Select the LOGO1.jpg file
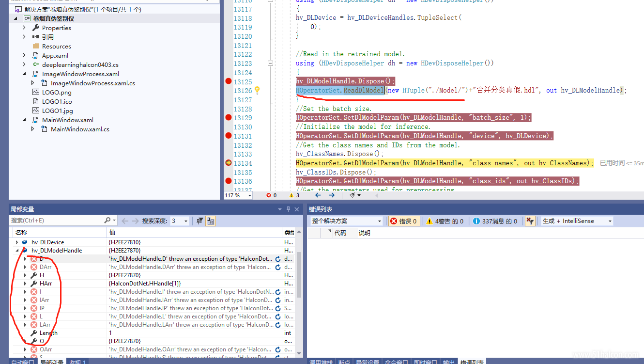644x364 pixels. pos(57,111)
